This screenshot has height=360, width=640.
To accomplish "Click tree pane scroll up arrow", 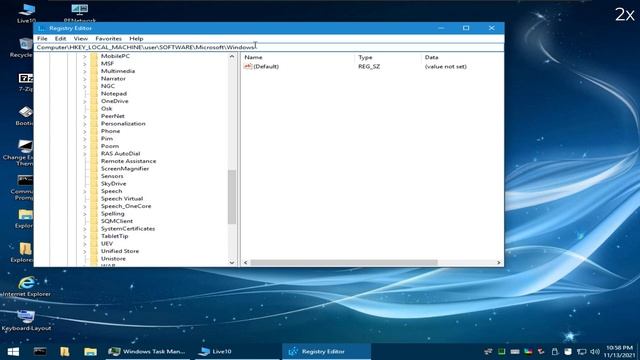I will point(232,56).
